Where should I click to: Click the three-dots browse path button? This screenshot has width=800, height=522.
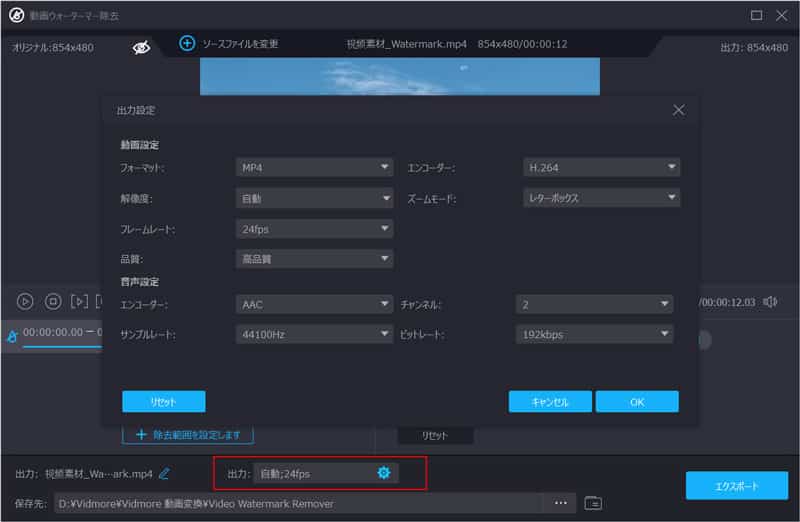tap(560, 502)
